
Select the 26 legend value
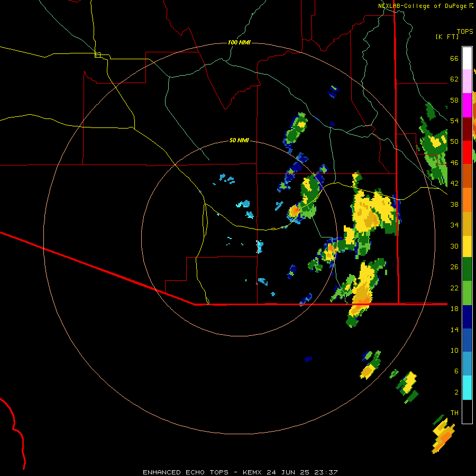point(454,267)
